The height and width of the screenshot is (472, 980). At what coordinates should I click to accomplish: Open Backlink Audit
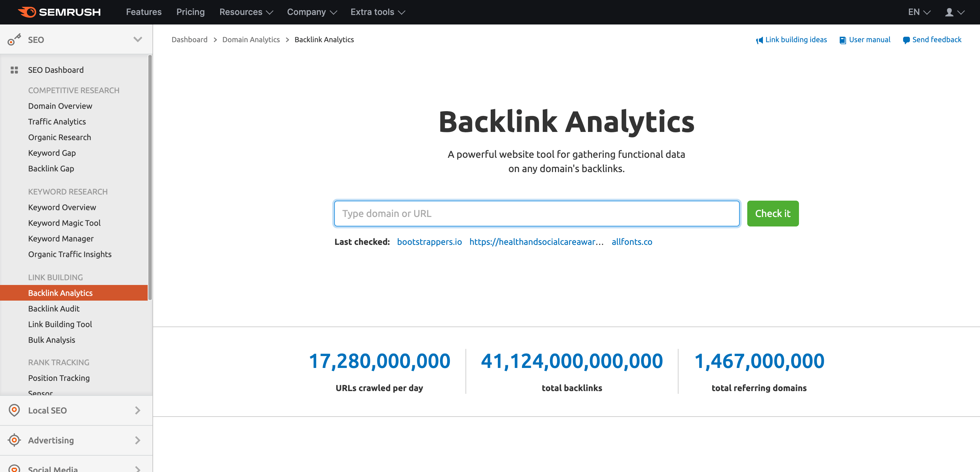click(54, 308)
